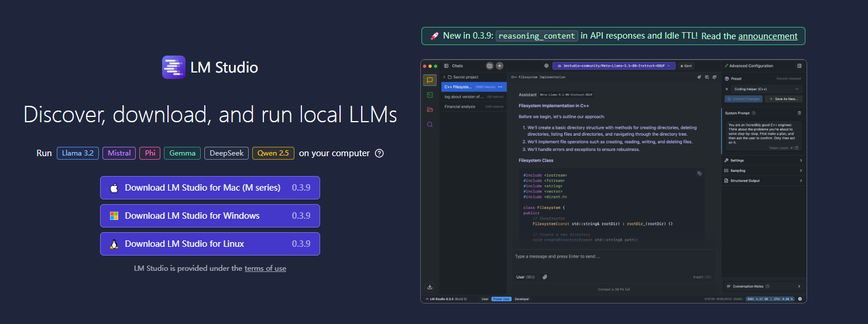Image resolution: width=868 pixels, height=324 pixels.
Task: Click the rightmost icon in chat header toolbar
Action: tap(714, 77)
